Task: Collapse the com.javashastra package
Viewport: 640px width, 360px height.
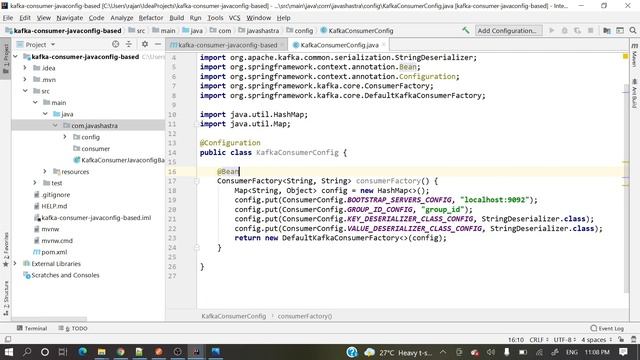Action: 55,126
